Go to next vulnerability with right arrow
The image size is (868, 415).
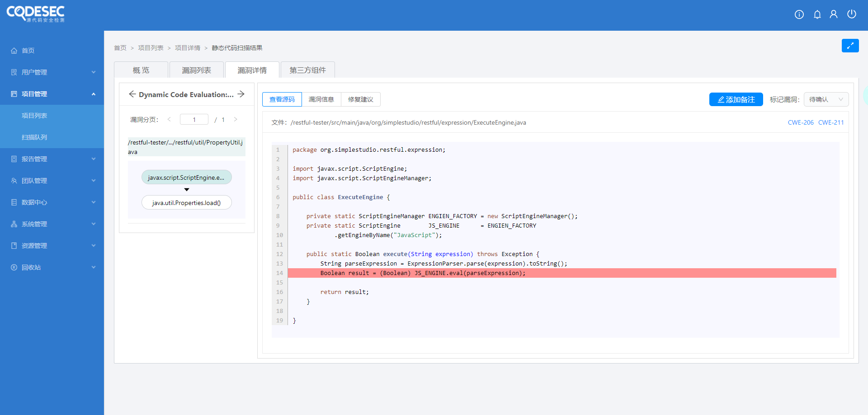pyautogui.click(x=241, y=94)
